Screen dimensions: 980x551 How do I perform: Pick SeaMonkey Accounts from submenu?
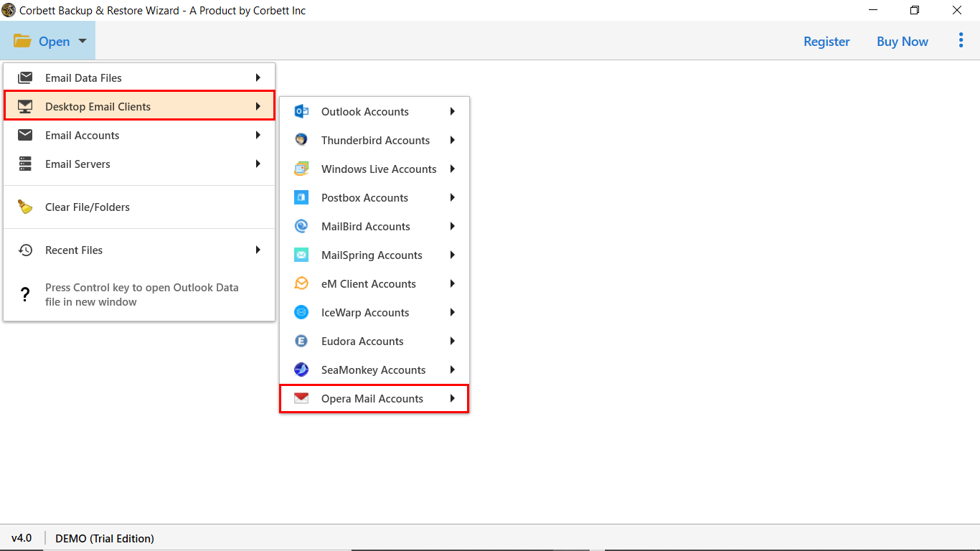[374, 369]
